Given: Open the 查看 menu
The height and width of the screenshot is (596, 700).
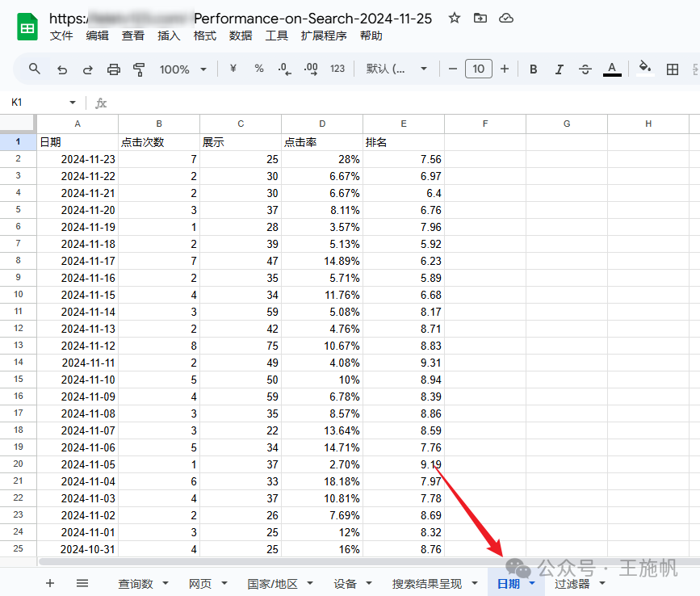Looking at the screenshot, I should pos(133,36).
